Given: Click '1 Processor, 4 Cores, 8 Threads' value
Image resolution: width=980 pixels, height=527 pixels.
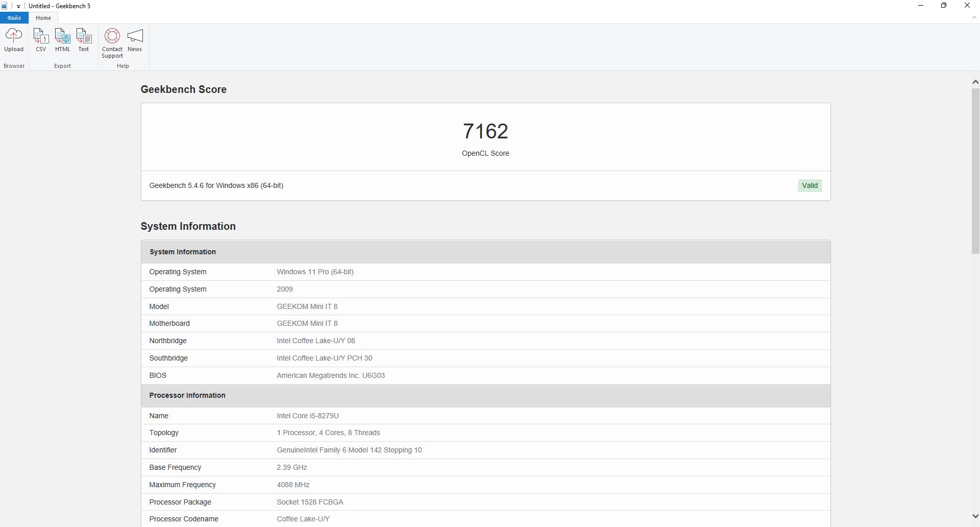Looking at the screenshot, I should pos(329,433).
